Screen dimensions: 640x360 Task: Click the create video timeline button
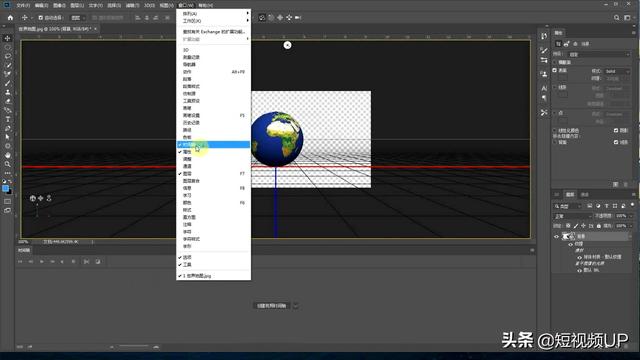click(271, 305)
